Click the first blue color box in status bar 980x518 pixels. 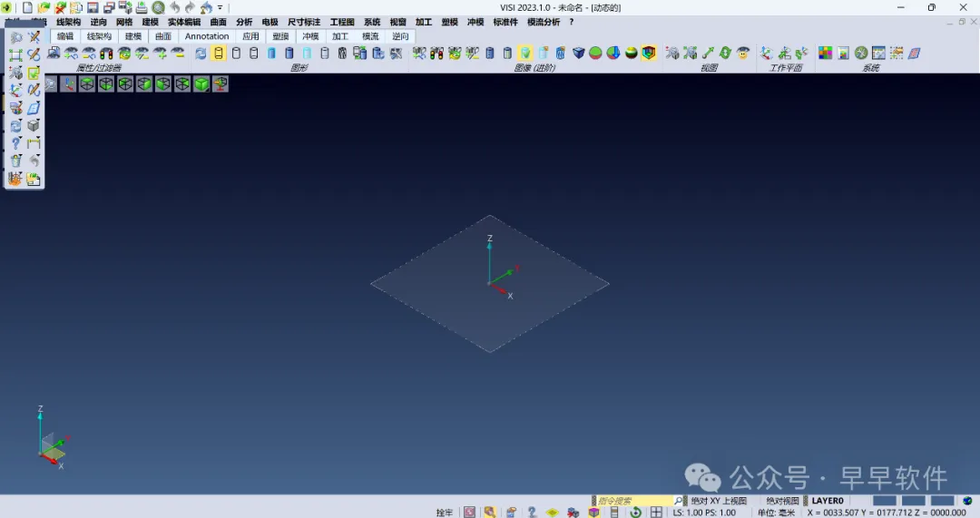click(x=885, y=501)
